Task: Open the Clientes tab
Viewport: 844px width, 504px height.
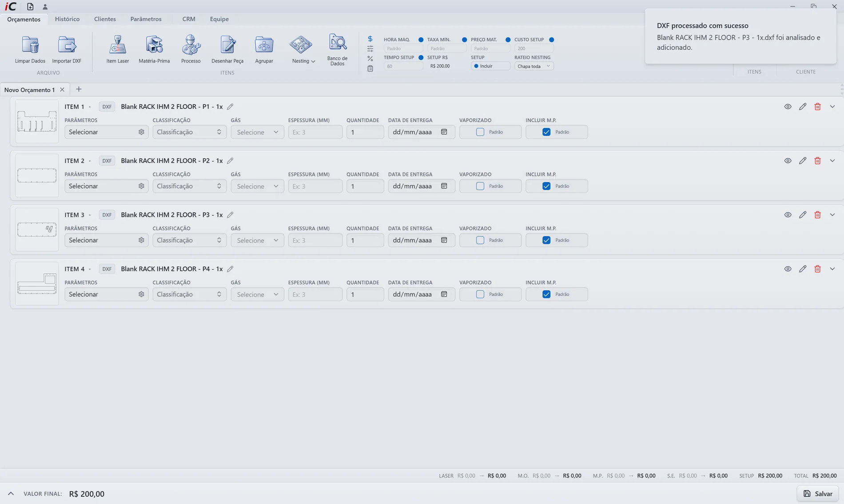Action: [x=105, y=19]
